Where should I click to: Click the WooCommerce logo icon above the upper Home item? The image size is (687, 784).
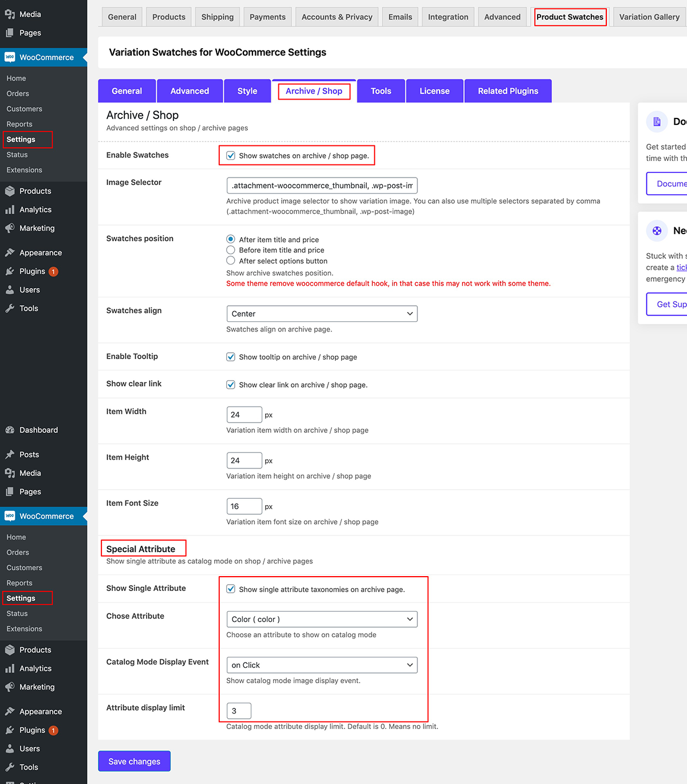[10, 57]
